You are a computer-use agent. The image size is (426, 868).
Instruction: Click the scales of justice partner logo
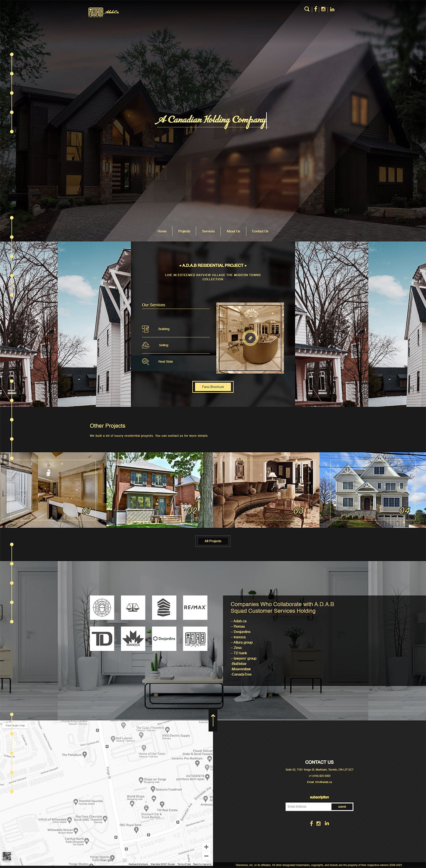click(133, 608)
